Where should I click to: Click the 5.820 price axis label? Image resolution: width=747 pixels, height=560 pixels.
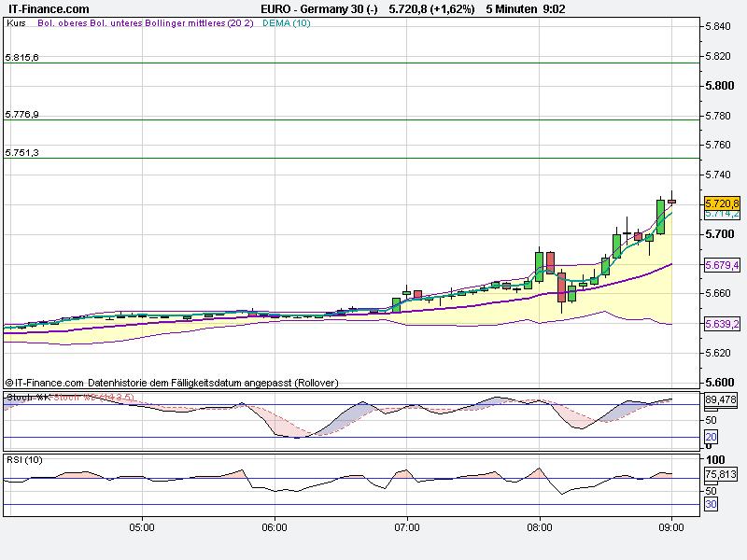click(718, 56)
